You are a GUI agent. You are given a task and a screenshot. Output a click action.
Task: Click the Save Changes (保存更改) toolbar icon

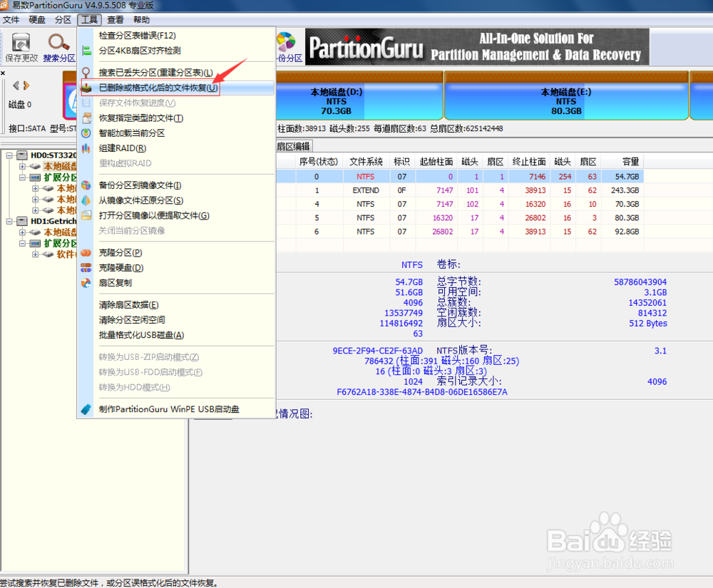point(21,42)
